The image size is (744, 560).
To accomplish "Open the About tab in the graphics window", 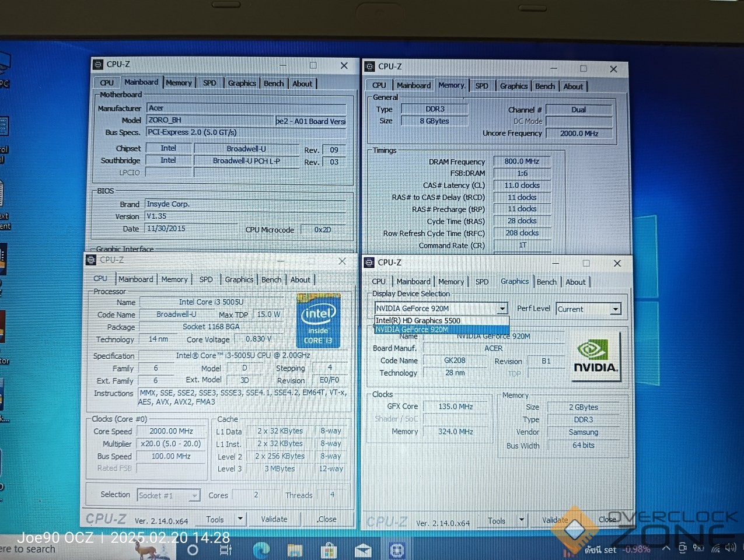I will tap(575, 282).
